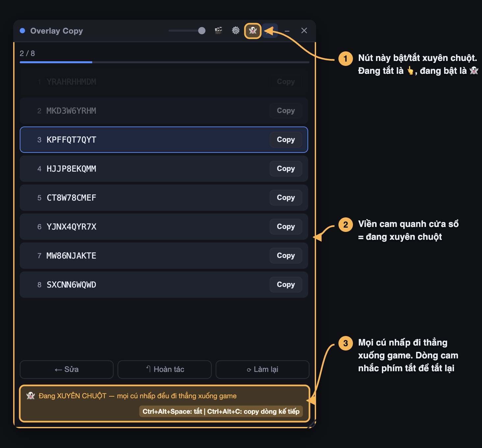The height and width of the screenshot is (448, 482).
Task: Select the code text HJJP8EKQMM
Action: click(x=71, y=169)
